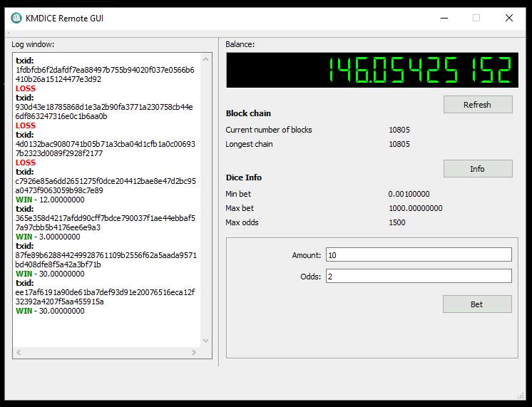The height and width of the screenshot is (407, 532).
Task: Maximize the KMDICE Remote GUI window
Action: (x=476, y=18)
